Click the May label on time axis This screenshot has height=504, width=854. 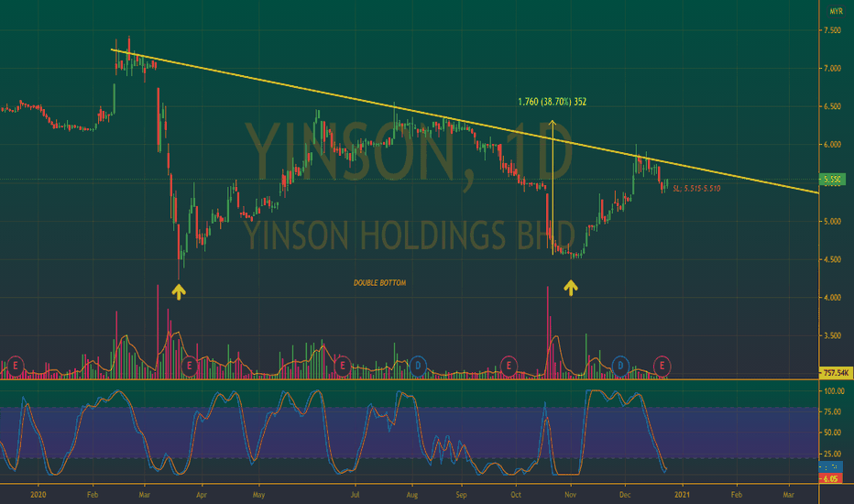pos(258,495)
